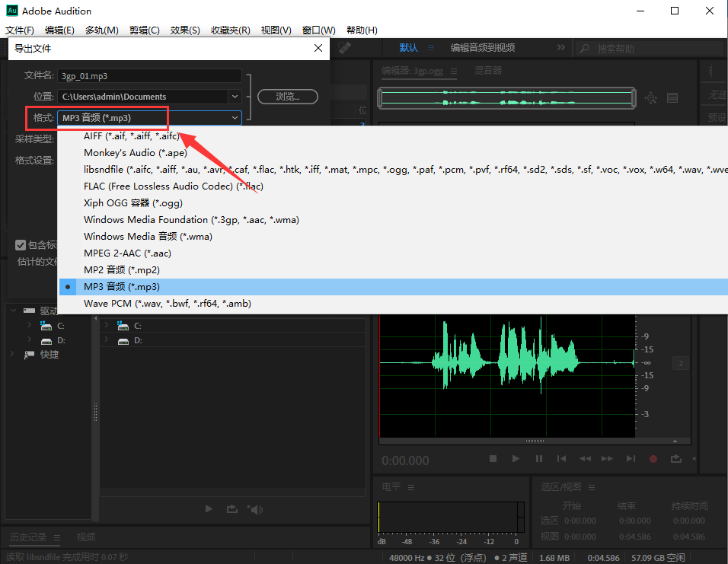Switch to the 混音器 mixer tab
728x564 pixels.
[488, 71]
